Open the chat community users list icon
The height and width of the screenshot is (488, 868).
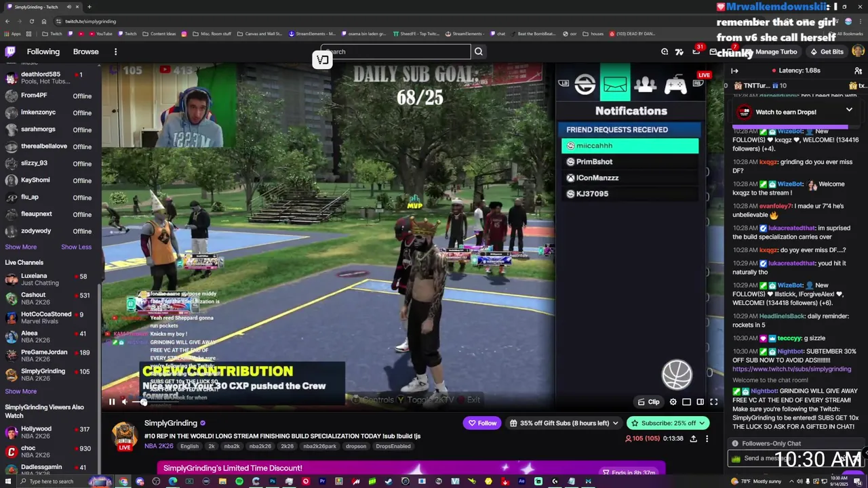[x=858, y=70]
